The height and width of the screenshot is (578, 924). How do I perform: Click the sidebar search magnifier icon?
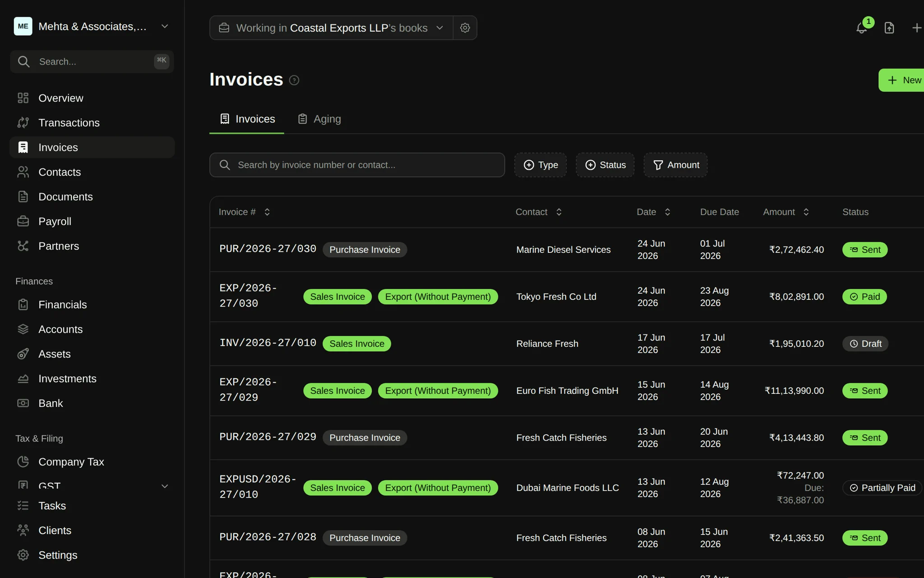[x=24, y=61]
